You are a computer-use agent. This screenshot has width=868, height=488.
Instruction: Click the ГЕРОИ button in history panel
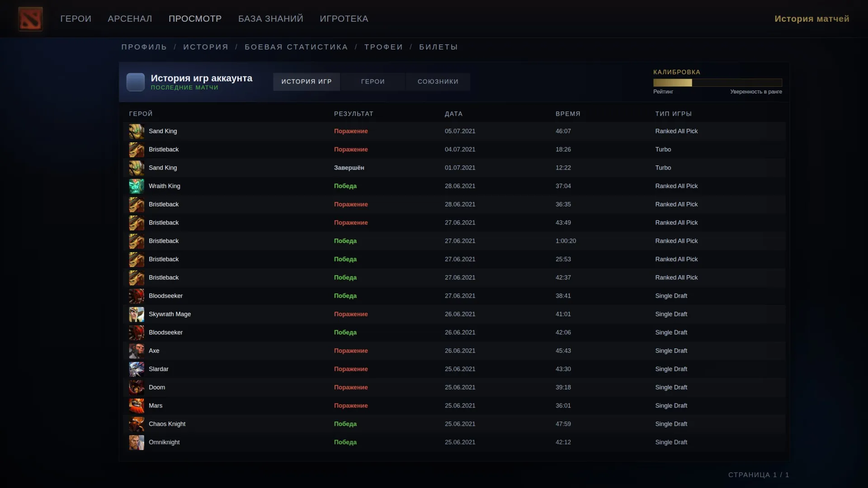[x=373, y=82]
